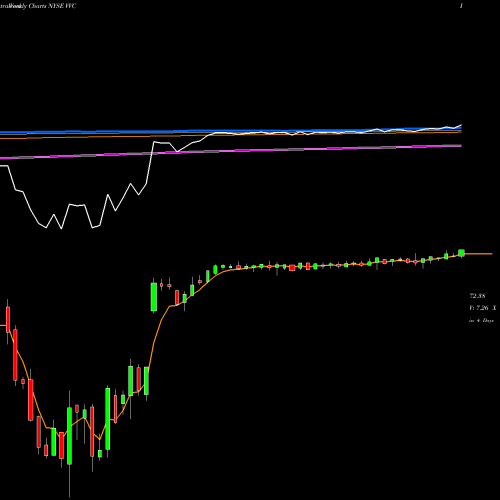The image size is (500, 500).
Task: Click the "Charts NYSE VFC" title text
Action: [52, 6]
